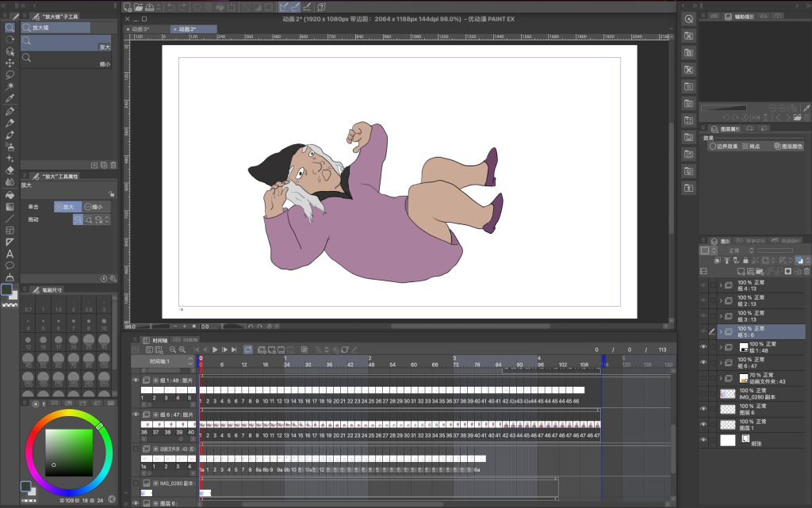
Task: Expand the 组 5 : 6 layer folder
Action: 721,331
